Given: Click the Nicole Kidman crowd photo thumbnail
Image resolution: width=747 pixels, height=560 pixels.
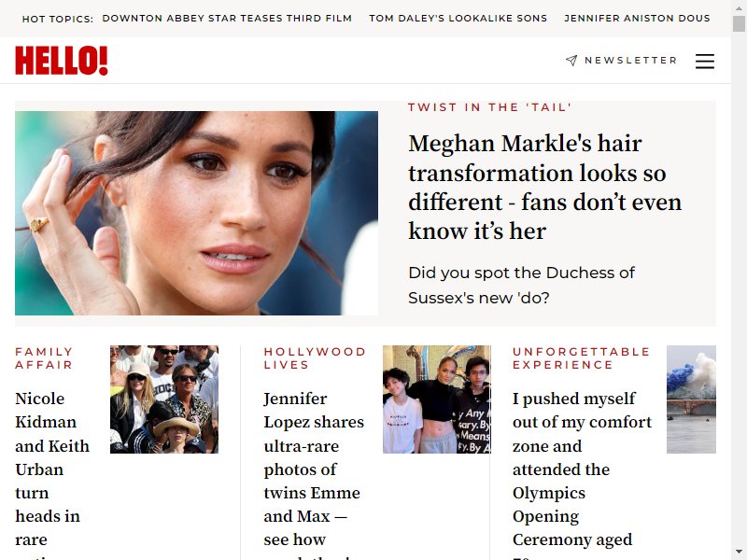Looking at the screenshot, I should pos(164,399).
